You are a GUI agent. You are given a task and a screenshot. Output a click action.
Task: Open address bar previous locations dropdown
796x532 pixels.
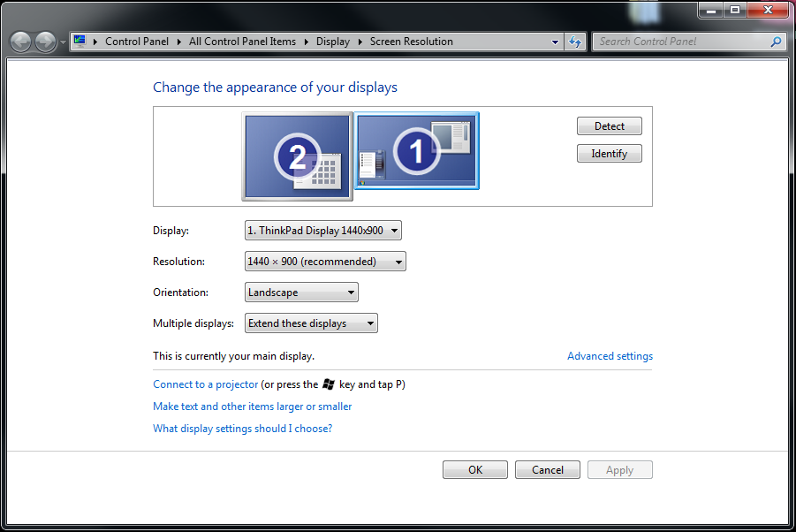[555, 42]
